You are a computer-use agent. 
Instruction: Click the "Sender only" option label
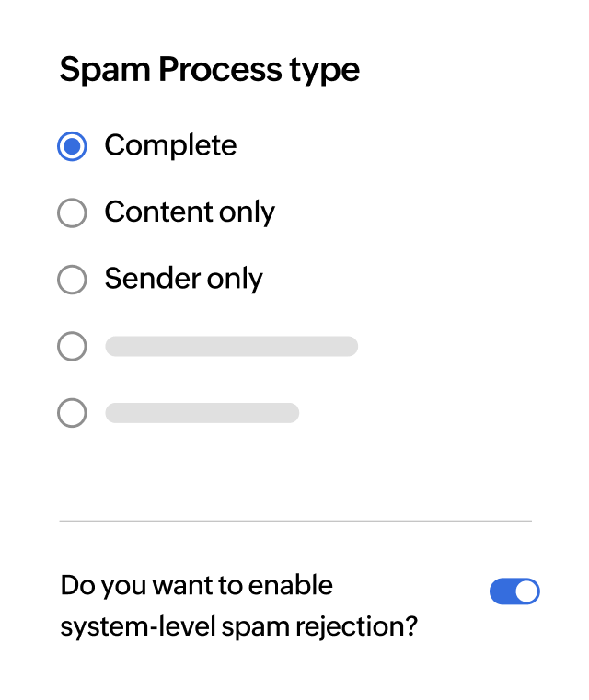point(183,279)
